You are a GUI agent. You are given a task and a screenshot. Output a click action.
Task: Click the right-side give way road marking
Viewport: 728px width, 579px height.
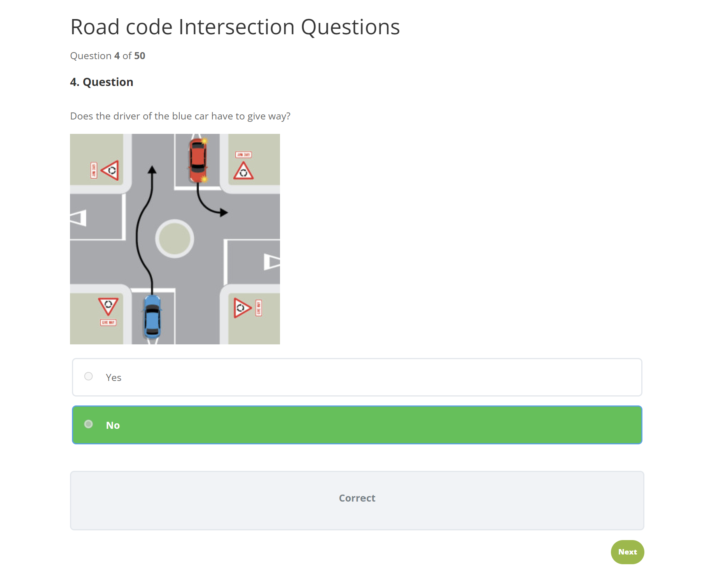click(272, 261)
